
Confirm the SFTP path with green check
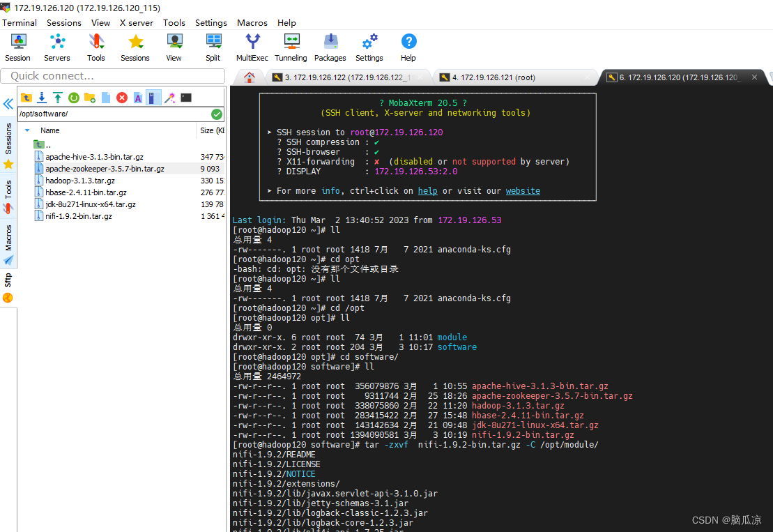click(216, 114)
